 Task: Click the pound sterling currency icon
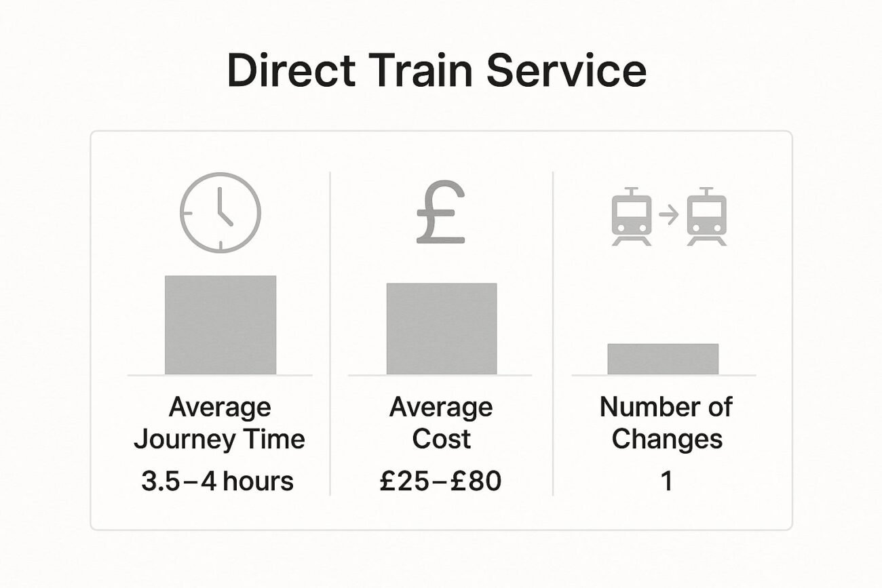click(441, 212)
